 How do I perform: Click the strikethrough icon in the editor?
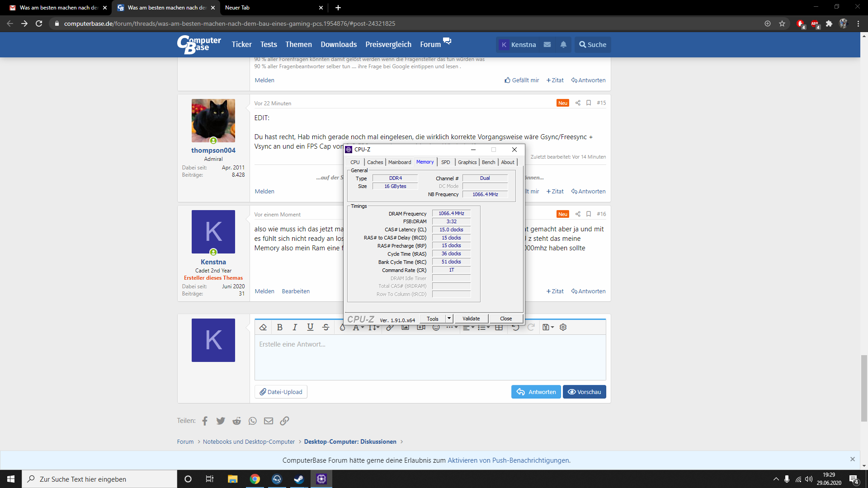(x=325, y=327)
